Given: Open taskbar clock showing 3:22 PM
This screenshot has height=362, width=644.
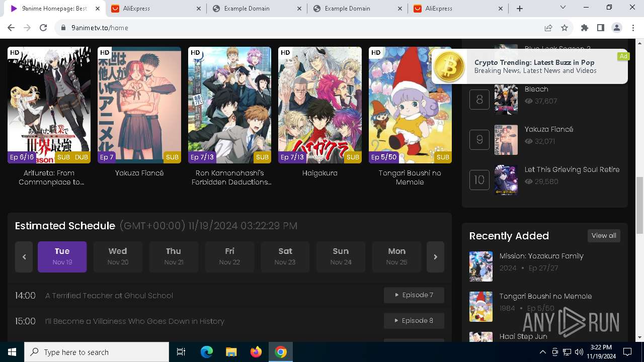Looking at the screenshot, I should pos(601,352).
